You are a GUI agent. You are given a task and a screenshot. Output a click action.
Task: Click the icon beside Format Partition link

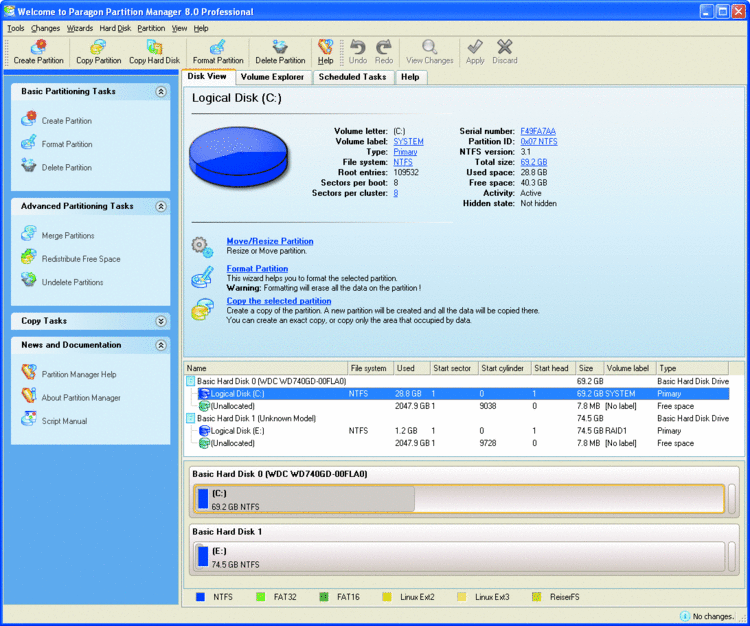pyautogui.click(x=202, y=278)
